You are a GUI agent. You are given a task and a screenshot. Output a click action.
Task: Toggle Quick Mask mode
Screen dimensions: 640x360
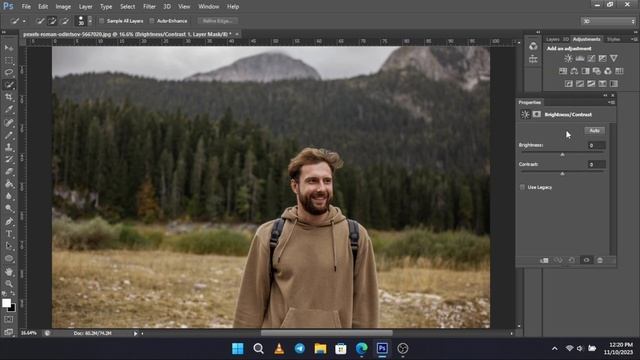click(9, 320)
